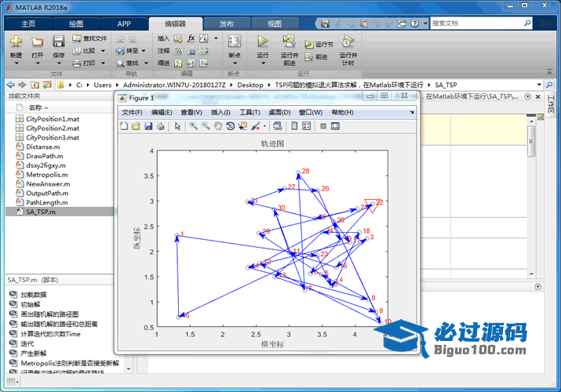Select the Data Cursor tool in Figure 1
Screen dimensions: 561x392
(242, 126)
